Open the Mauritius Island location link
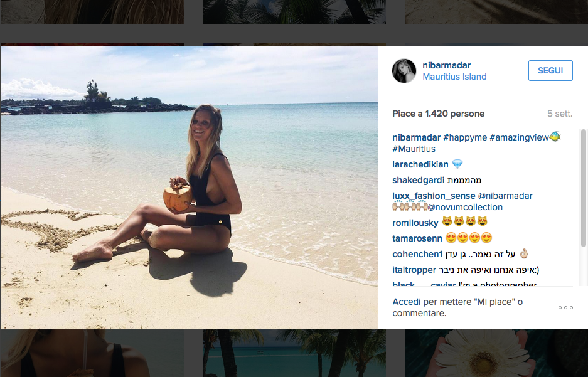 [x=454, y=77]
